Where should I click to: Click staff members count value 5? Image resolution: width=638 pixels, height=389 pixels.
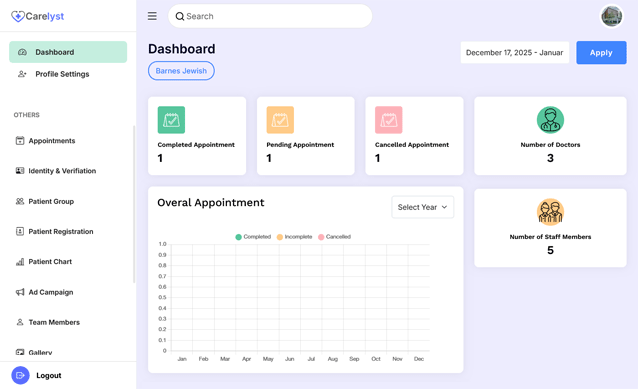(550, 250)
